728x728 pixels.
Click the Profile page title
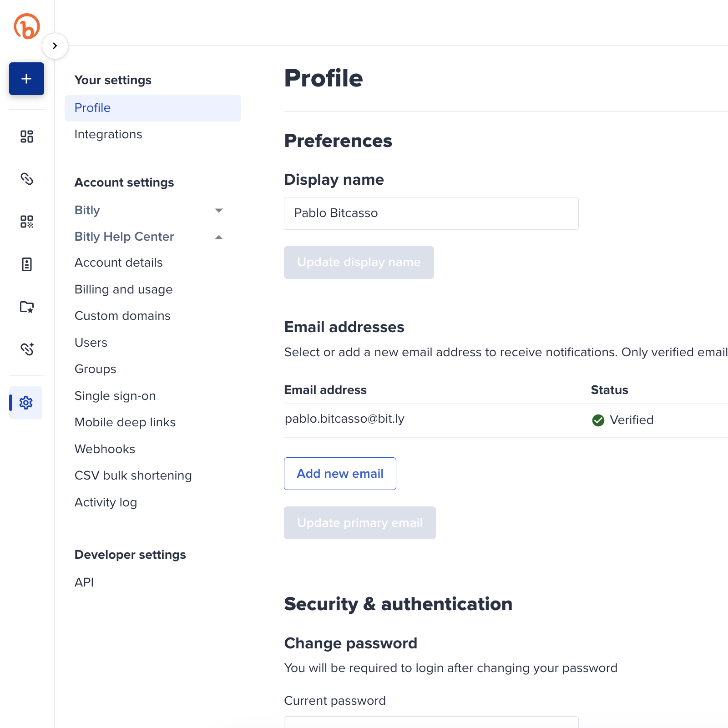[x=324, y=78]
